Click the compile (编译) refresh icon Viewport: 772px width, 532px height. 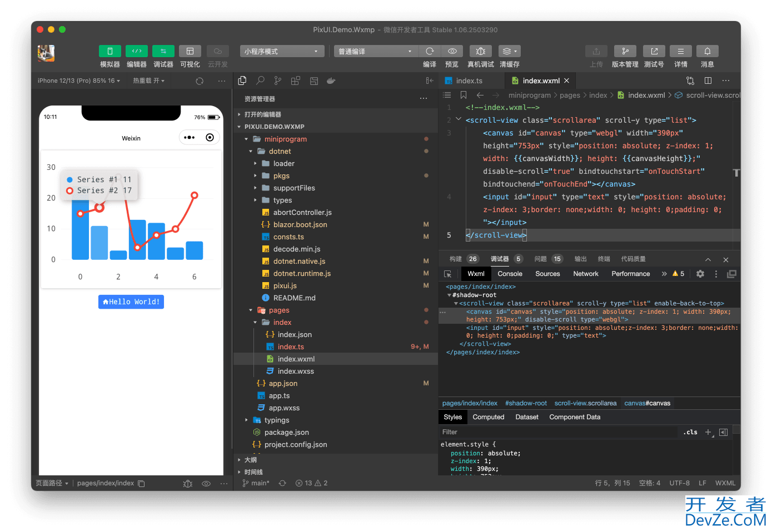430,51
